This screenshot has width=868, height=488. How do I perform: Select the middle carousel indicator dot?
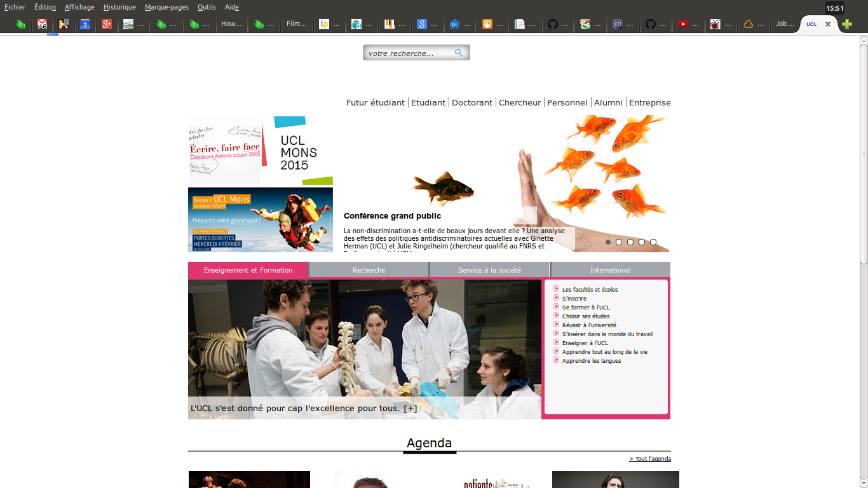630,242
